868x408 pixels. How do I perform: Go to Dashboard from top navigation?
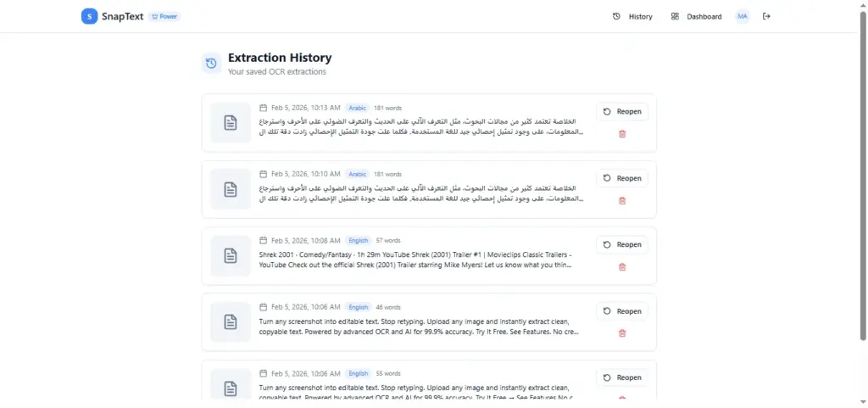click(x=696, y=16)
